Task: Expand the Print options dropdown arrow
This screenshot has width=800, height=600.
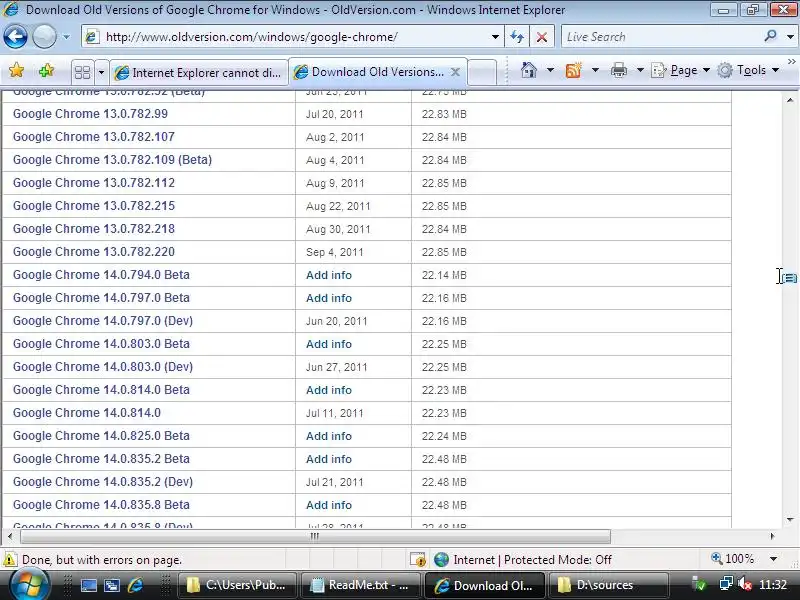Action: tap(640, 70)
